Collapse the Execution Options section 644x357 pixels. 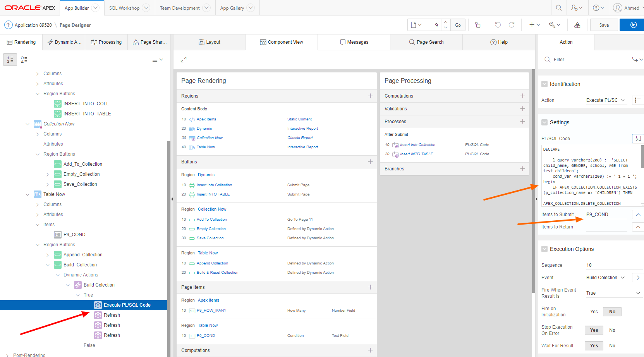tap(544, 249)
